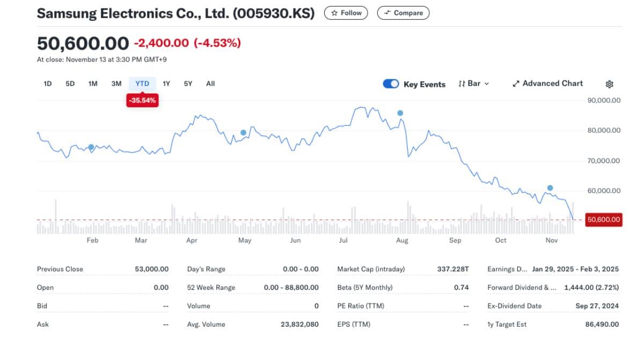Screen dimensions: 644x338
Task: Click the -2,400.00 (-4.53%) change text
Action: point(187,43)
